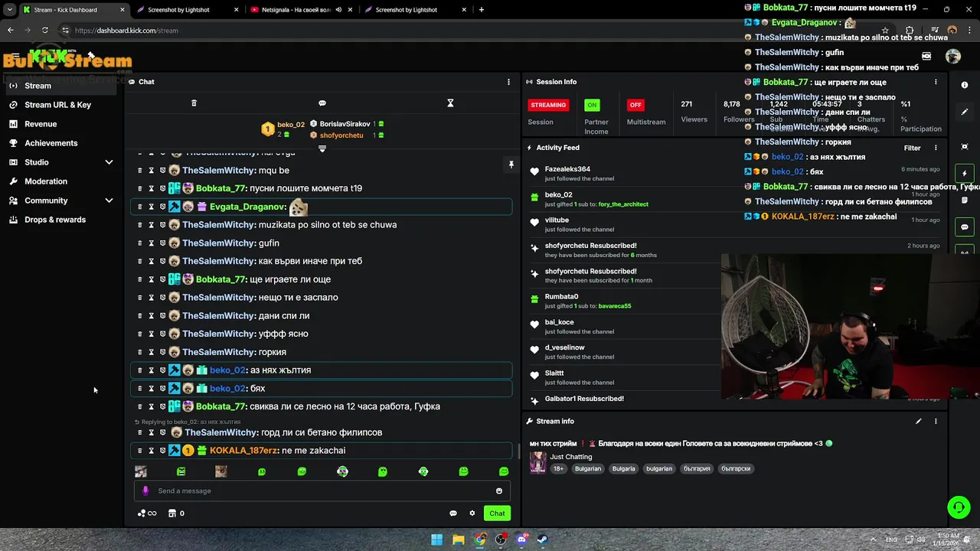
Task: Open the Stream sidebar page
Action: [x=61, y=86]
